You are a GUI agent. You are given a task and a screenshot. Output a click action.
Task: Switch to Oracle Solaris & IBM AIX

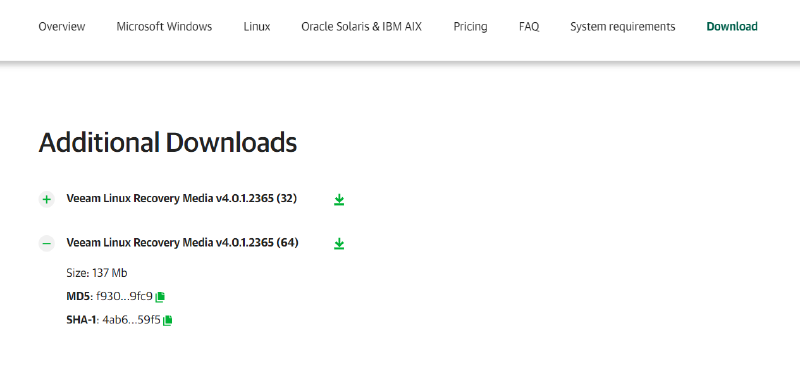(362, 27)
